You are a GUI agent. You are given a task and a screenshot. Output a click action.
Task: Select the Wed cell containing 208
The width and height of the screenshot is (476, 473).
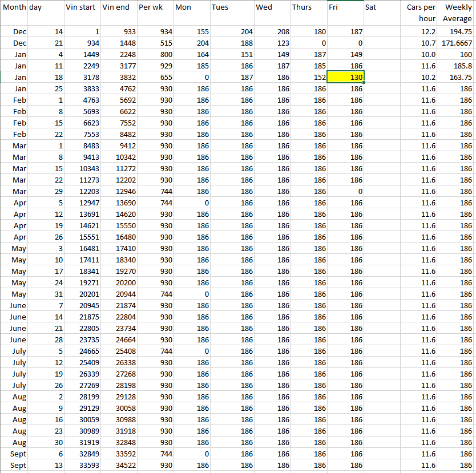click(272, 32)
